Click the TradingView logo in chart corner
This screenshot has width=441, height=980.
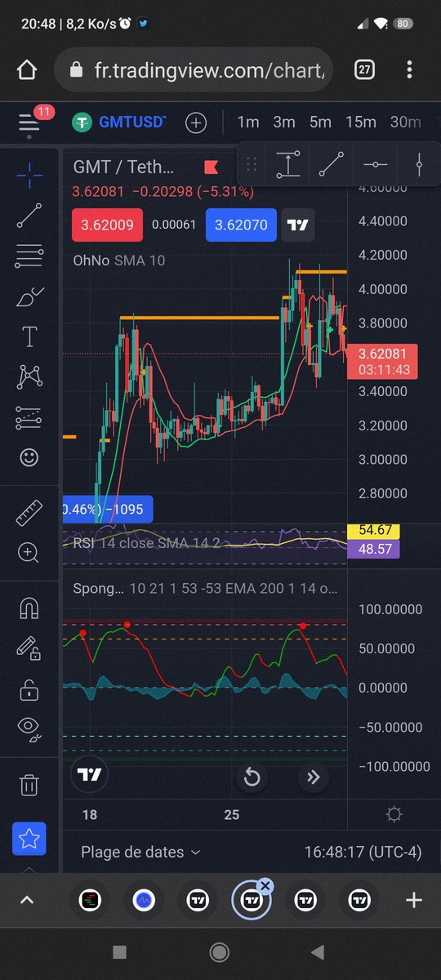(x=89, y=774)
